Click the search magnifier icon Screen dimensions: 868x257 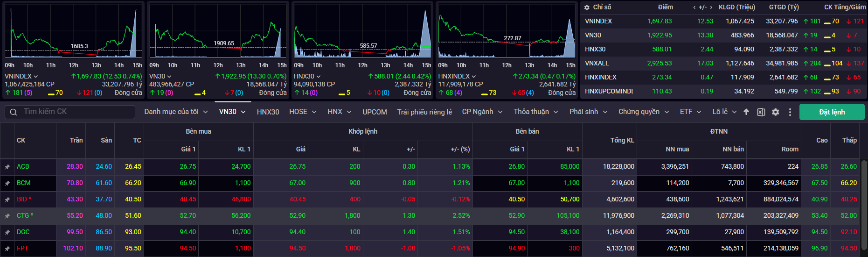coord(14,112)
